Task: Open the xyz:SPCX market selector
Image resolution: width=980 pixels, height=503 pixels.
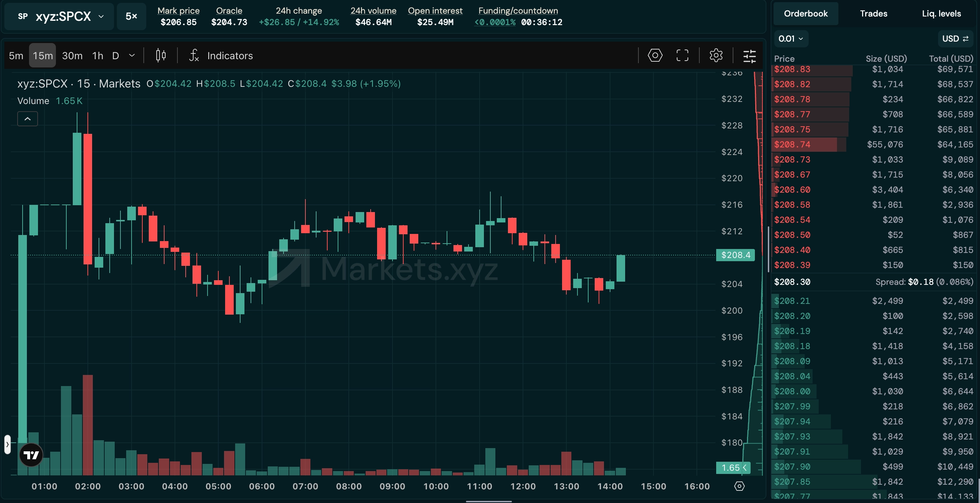Action: [x=60, y=17]
